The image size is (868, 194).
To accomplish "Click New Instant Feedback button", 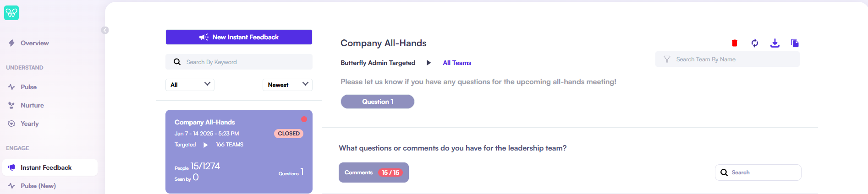I will (239, 37).
